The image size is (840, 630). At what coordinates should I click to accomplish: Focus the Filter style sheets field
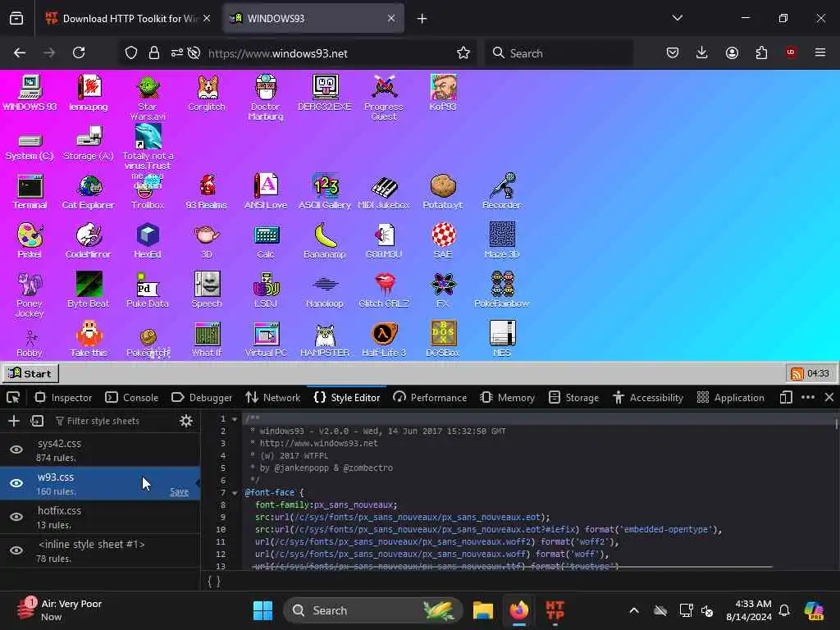(x=112, y=421)
